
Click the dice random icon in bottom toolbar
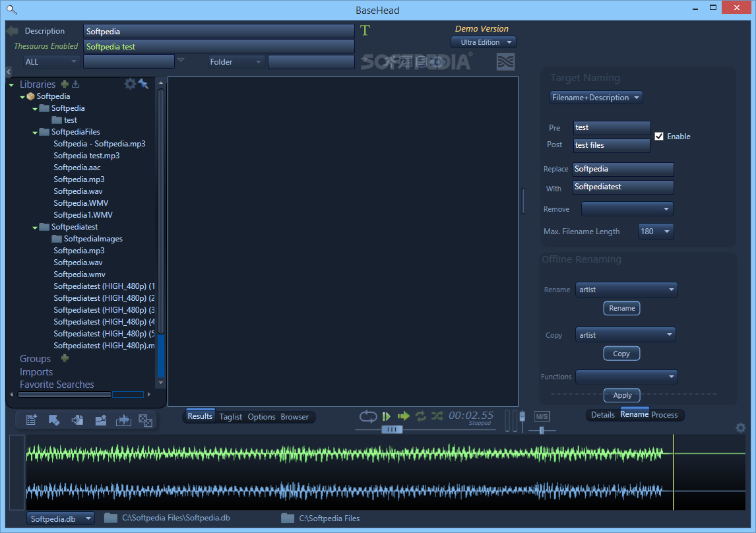pos(146,420)
